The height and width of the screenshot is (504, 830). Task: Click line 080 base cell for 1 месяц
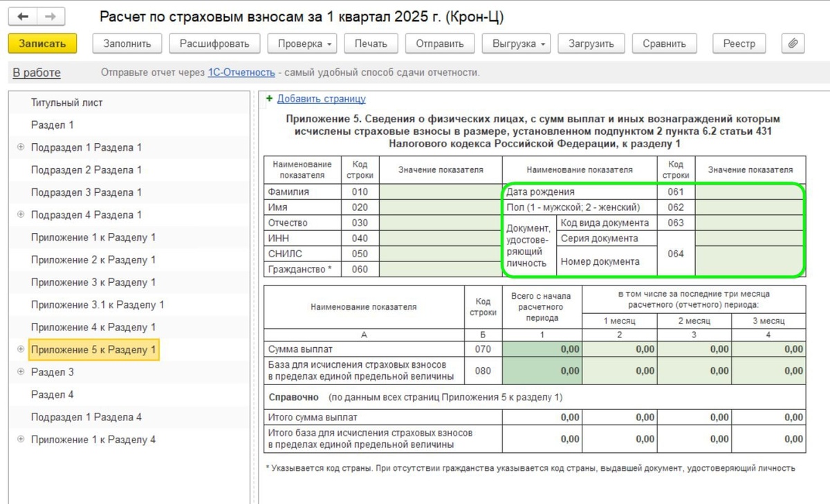620,371
